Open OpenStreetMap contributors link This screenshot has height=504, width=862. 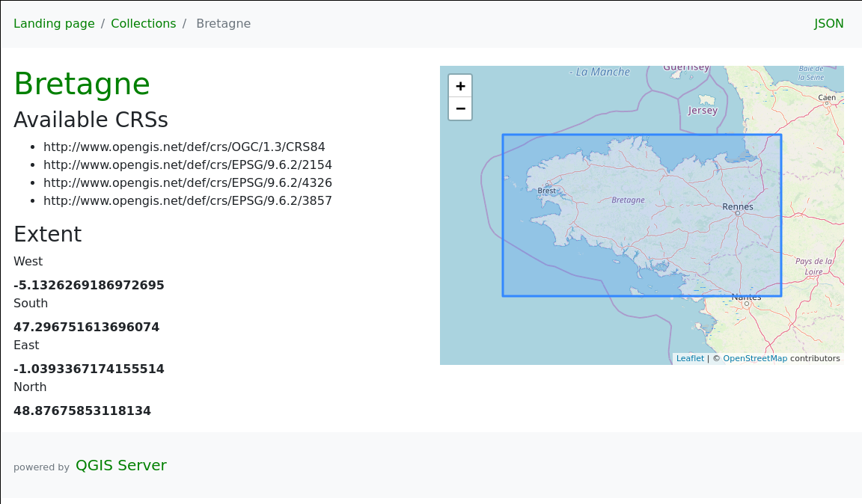click(x=755, y=358)
